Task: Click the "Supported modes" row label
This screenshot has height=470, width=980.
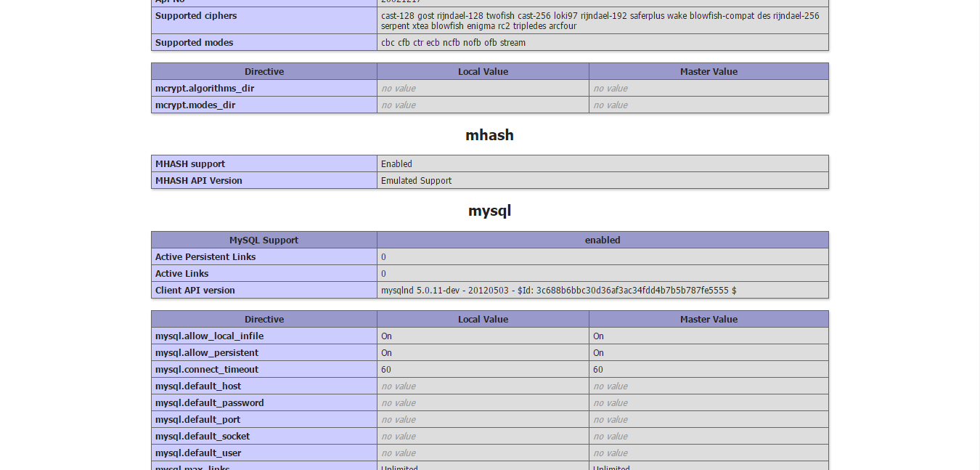Action: point(195,42)
